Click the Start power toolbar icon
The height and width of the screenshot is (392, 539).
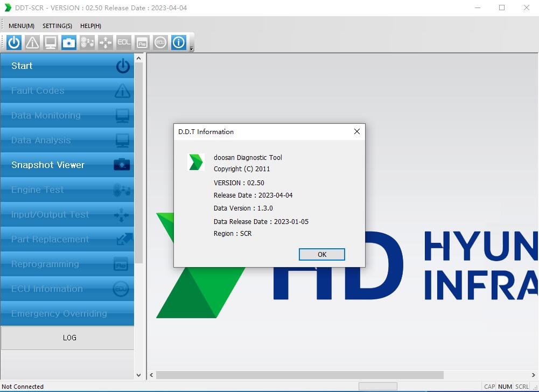[14, 43]
